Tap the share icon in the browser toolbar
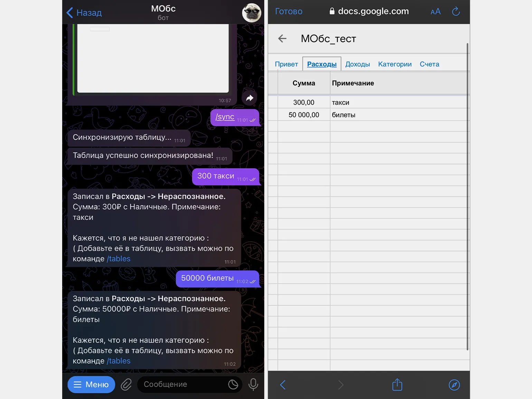 397,384
